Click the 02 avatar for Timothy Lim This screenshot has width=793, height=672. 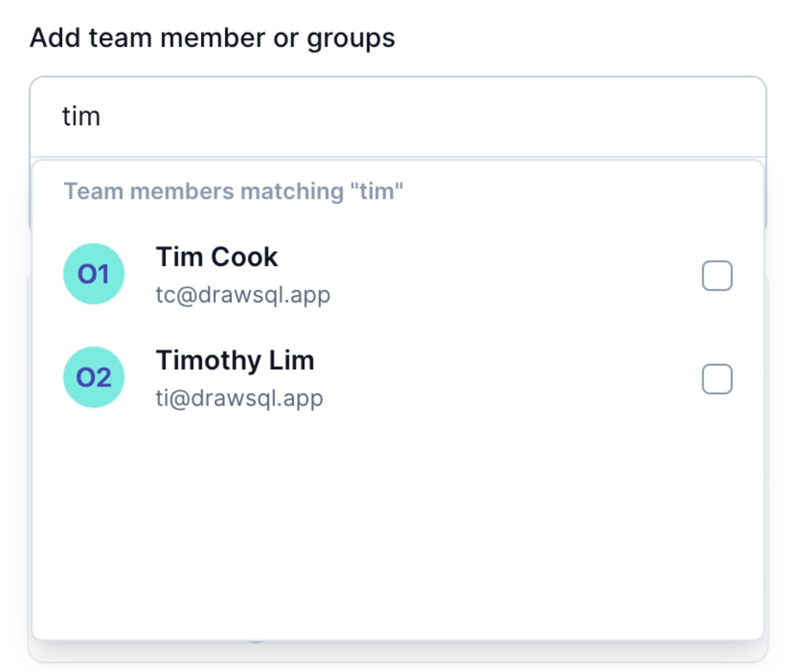(x=94, y=377)
